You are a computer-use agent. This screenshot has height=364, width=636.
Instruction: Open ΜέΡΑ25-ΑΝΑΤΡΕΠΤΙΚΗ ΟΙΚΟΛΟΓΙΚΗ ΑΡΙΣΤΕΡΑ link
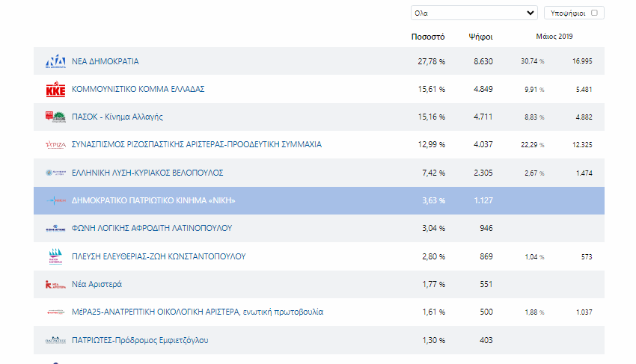pyautogui.click(x=198, y=312)
